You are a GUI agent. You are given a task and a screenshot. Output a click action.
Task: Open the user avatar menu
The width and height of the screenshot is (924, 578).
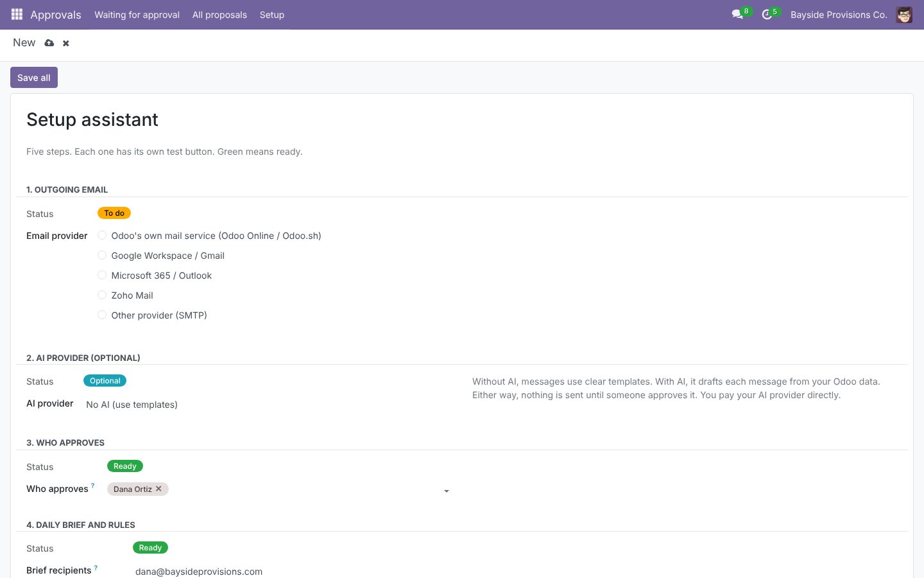[x=904, y=15]
